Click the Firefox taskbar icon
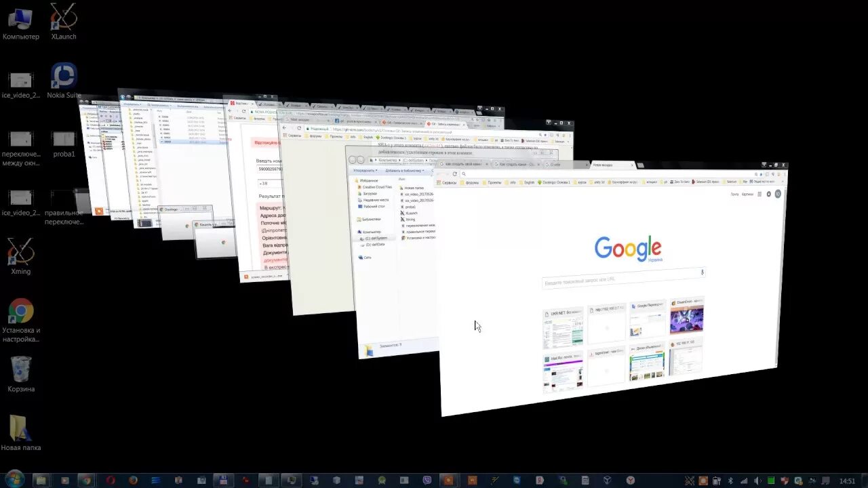The width and height of the screenshot is (868, 488). [133, 481]
